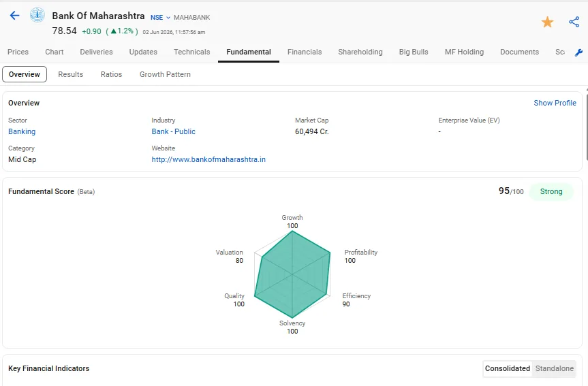
Task: Visit the bankofmaharashtra.in website link
Action: (208, 159)
